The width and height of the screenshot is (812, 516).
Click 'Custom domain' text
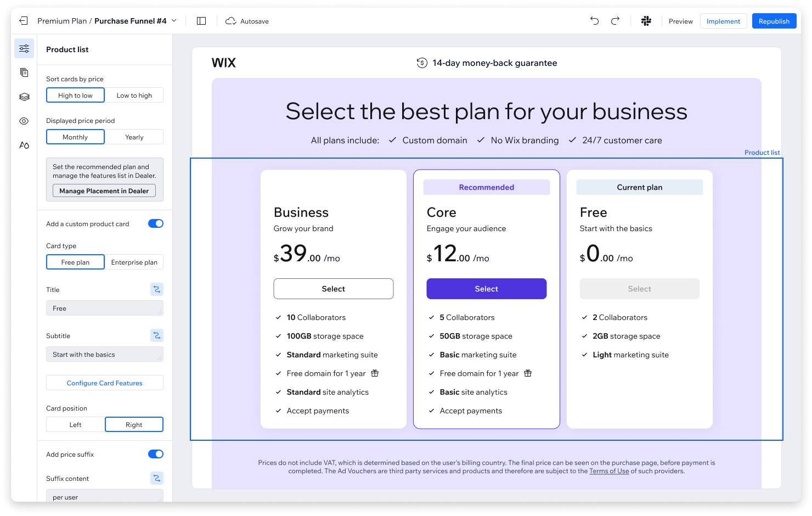435,140
